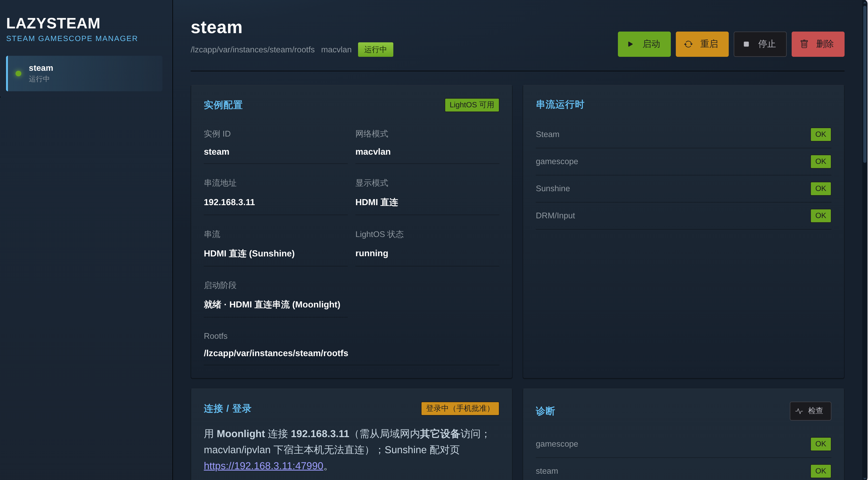Screen dimensions: 868x480
Task: Run diagnostics via the 检查 label
Action: click(x=815, y=411)
